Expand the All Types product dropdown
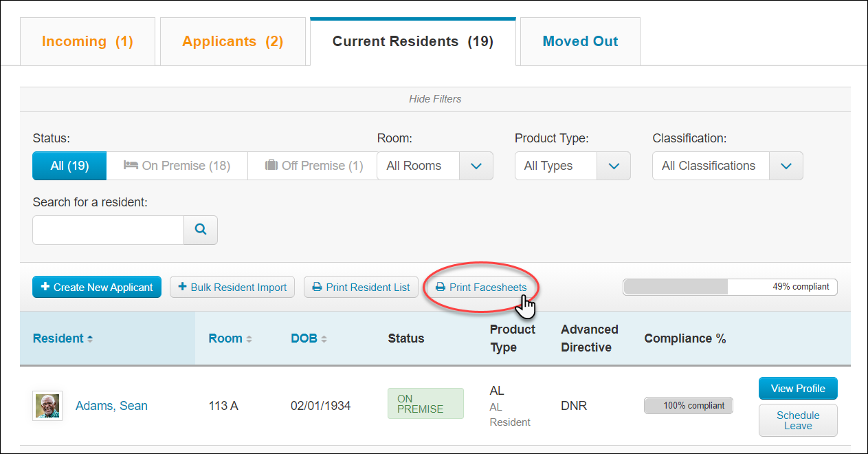This screenshot has width=868, height=454. click(572, 166)
